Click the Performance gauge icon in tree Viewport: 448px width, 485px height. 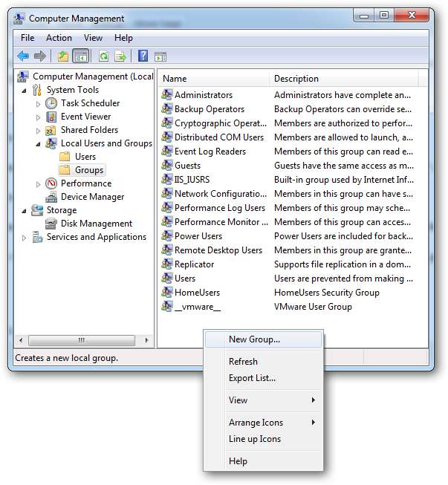(x=51, y=183)
